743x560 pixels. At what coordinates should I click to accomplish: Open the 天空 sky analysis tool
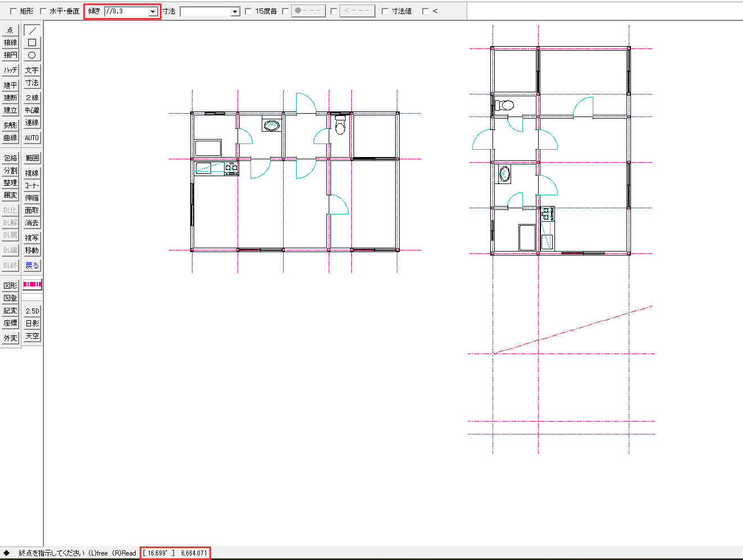32,336
